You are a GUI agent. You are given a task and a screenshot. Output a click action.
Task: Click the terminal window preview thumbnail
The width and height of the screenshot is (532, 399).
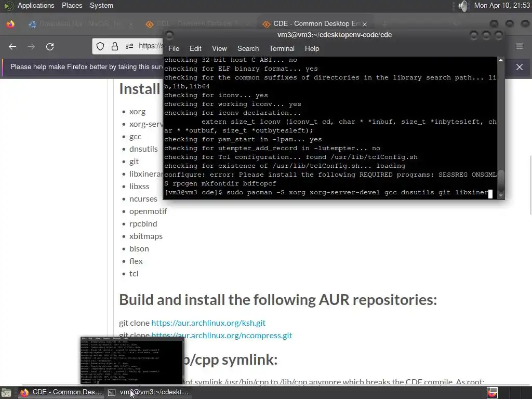click(x=132, y=361)
